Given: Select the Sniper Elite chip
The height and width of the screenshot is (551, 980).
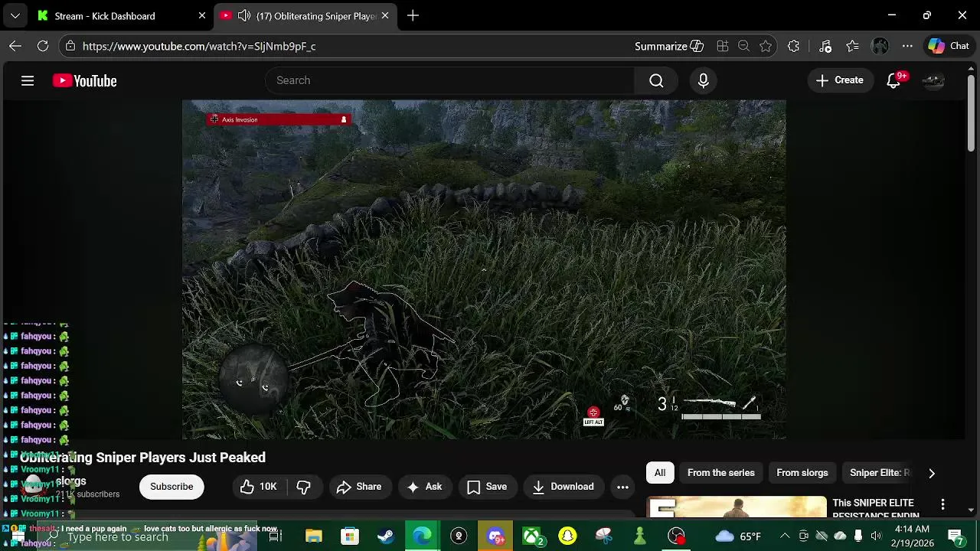Looking at the screenshot, I should pyautogui.click(x=880, y=473).
